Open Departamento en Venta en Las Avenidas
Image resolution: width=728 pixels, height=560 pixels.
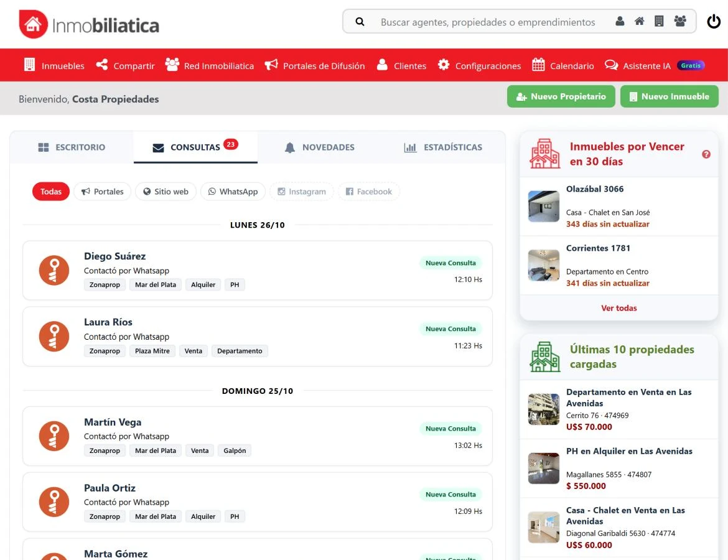click(628, 398)
